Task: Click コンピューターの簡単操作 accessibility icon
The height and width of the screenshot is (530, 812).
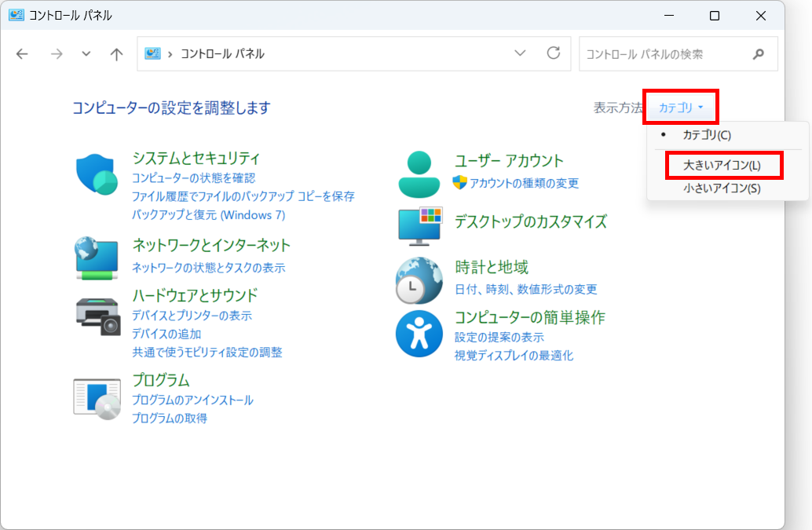Action: coord(419,334)
